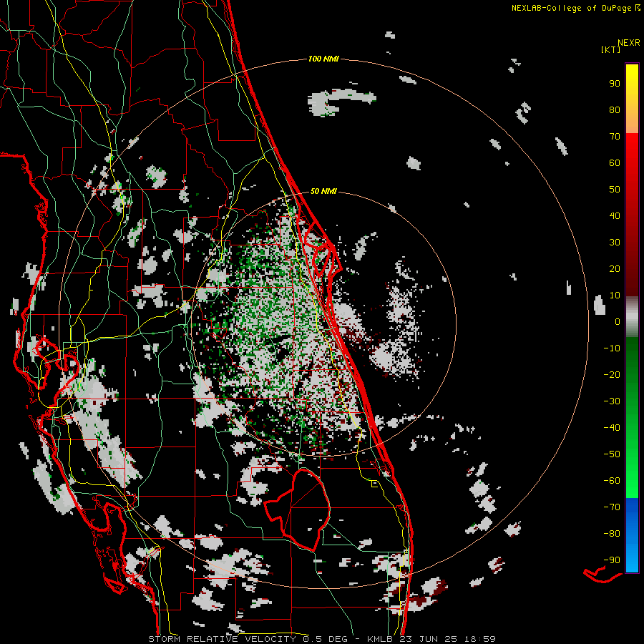Pick the positive 40 scale value

coord(615,215)
